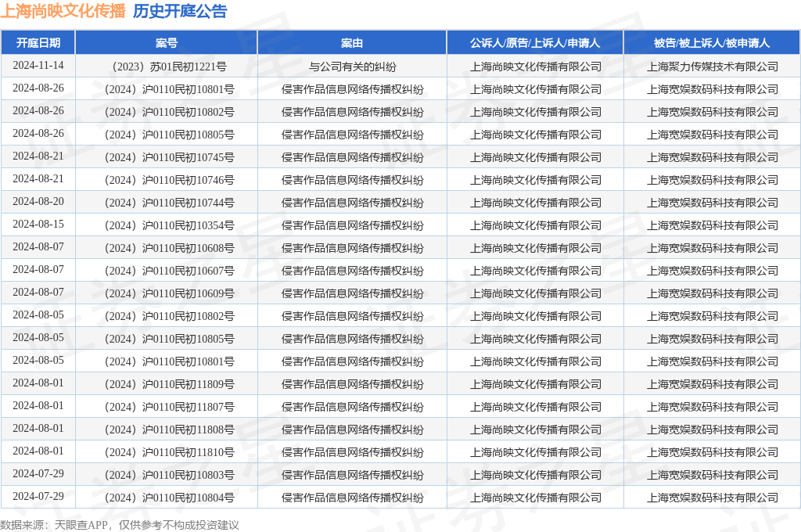Select the date cell 2024-08-15
The width and height of the screenshot is (801, 532).
[38, 224]
